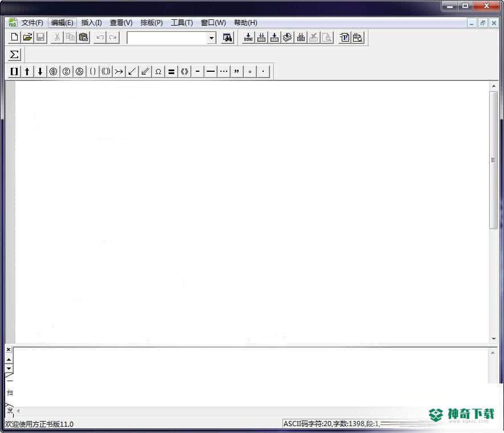Image resolution: width=504 pixels, height=433 pixels.
Task: Open the 插入(I) menu
Action: tap(92, 23)
